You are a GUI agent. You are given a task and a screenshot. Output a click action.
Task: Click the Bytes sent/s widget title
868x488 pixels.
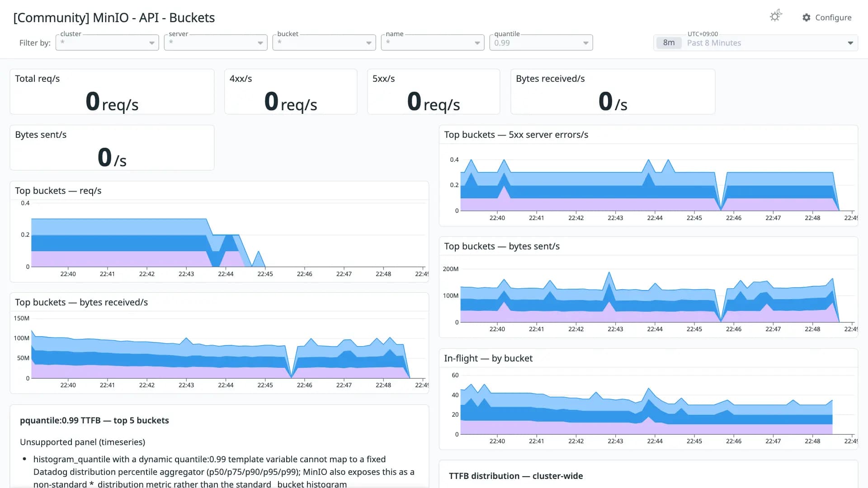(x=41, y=135)
